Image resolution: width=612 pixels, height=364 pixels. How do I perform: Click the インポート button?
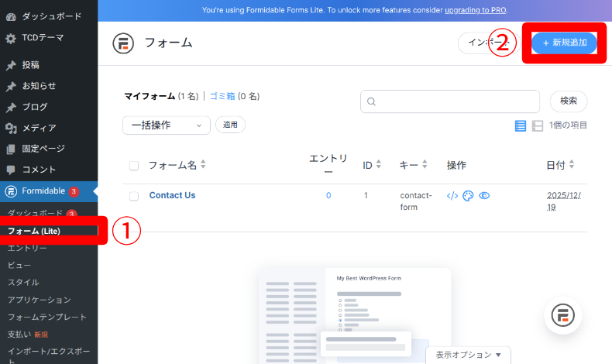pos(489,43)
